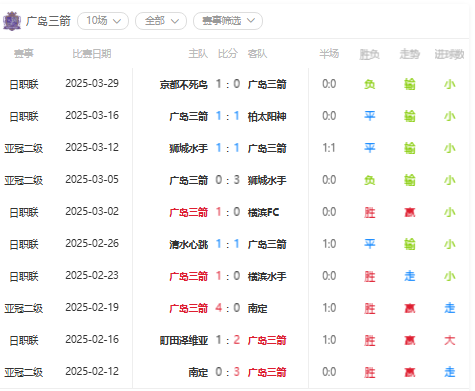
Task: Click the date 2025-02-16
Action: tap(92, 339)
